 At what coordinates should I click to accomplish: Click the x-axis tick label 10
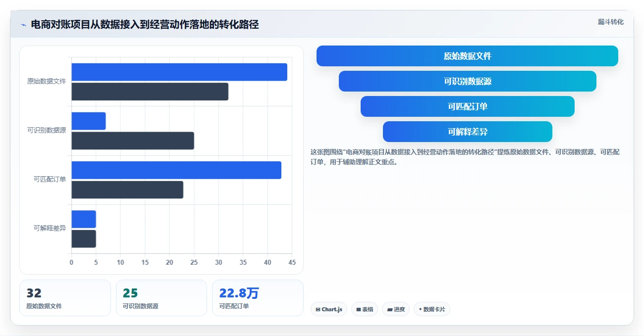[120, 262]
